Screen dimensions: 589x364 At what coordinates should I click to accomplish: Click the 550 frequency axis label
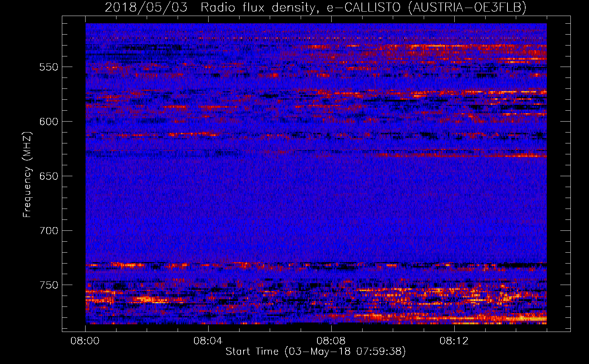pos(49,67)
